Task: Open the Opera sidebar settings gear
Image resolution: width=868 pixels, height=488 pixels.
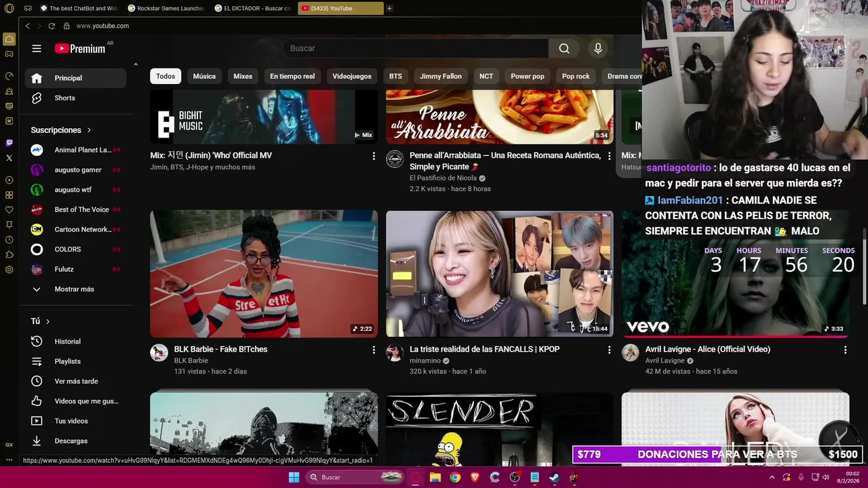Action: pyautogui.click(x=9, y=269)
